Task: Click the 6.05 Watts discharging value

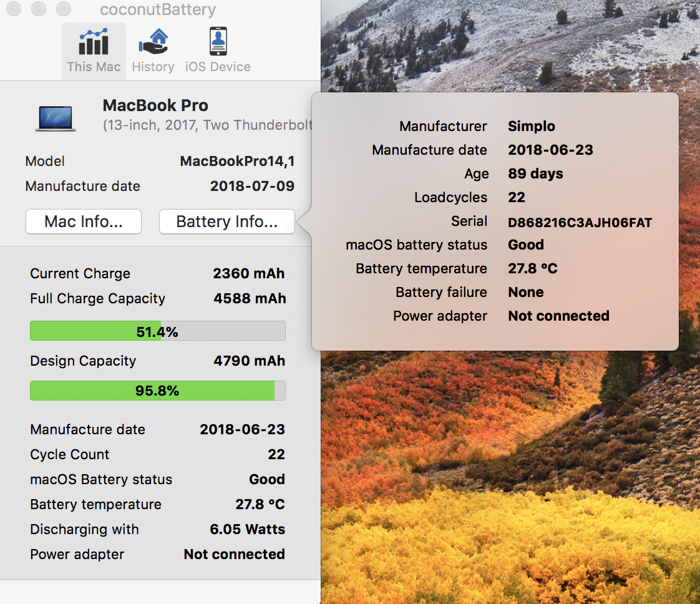Action: tap(247, 530)
